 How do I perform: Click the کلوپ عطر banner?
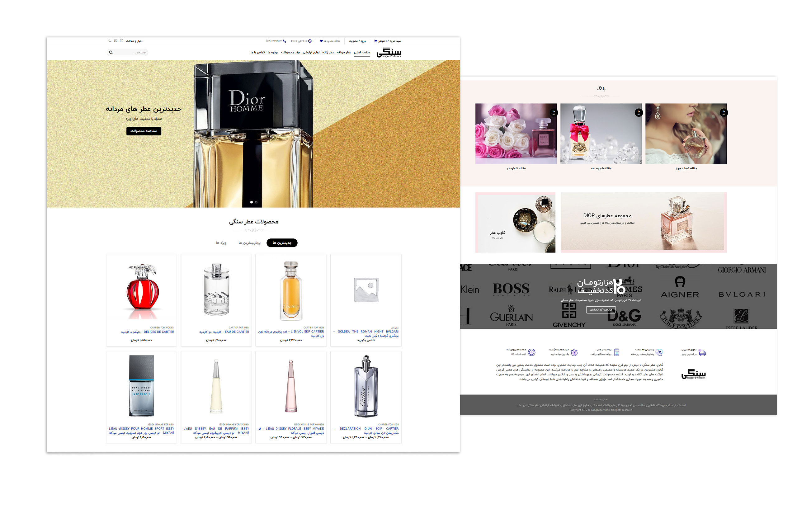tap(515, 222)
